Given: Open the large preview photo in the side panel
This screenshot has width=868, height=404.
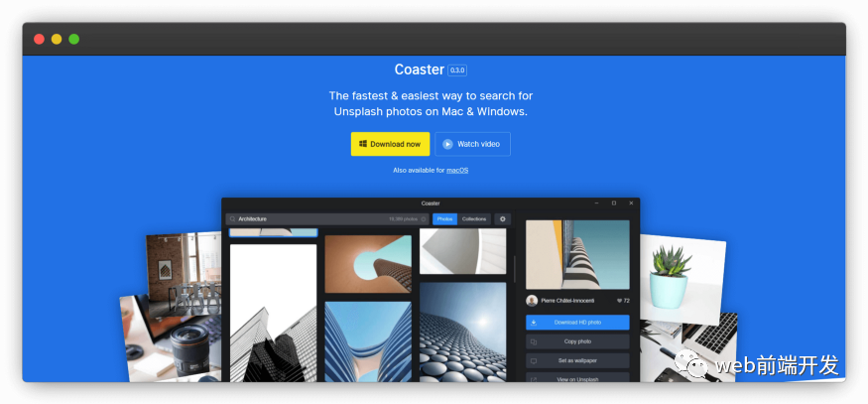Looking at the screenshot, I should (x=577, y=254).
